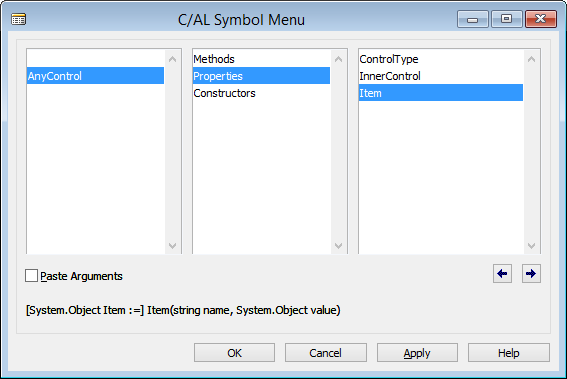Enable the Paste Arguments checkbox
This screenshot has width=567, height=379.
pyautogui.click(x=31, y=276)
